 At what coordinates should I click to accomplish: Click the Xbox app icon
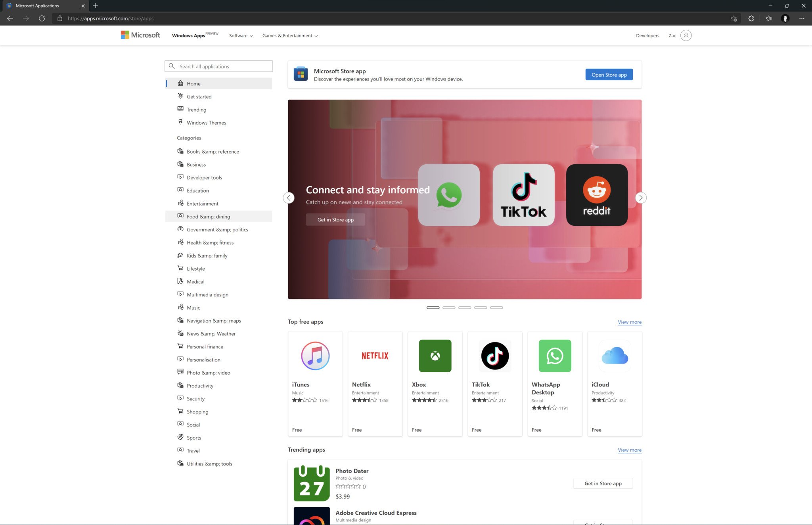435,356
